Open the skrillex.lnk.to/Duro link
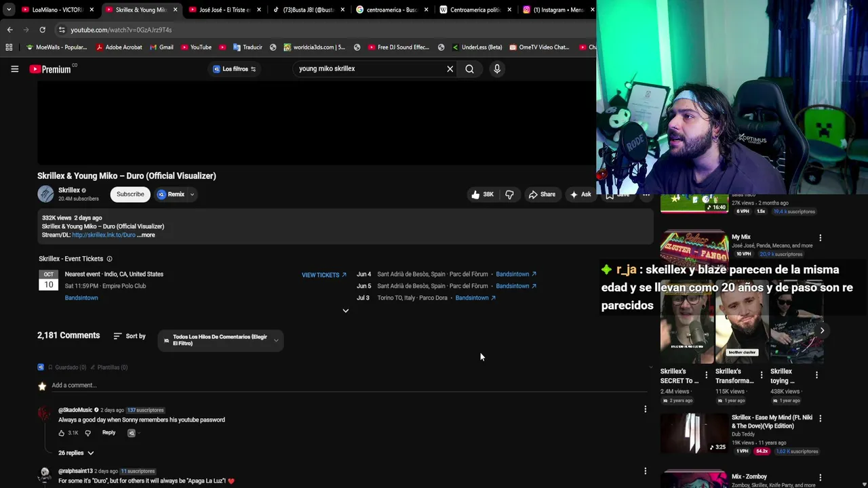This screenshot has width=868, height=488. click(x=104, y=235)
